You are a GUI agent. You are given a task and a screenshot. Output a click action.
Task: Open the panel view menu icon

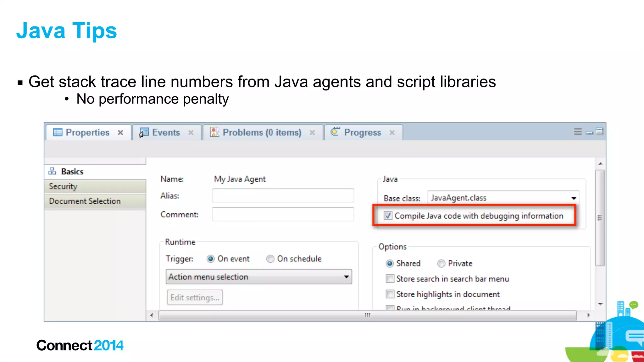tap(578, 132)
